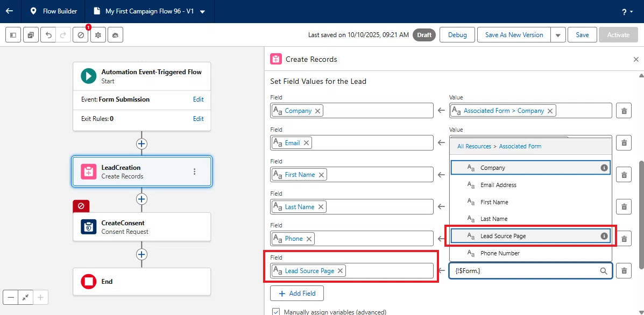The image size is (644, 315).
Task: Add element below the Start node
Action: pyautogui.click(x=141, y=144)
